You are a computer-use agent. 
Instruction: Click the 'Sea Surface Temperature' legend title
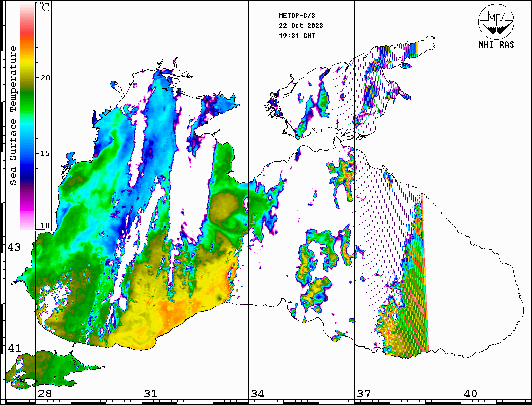pos(13,115)
